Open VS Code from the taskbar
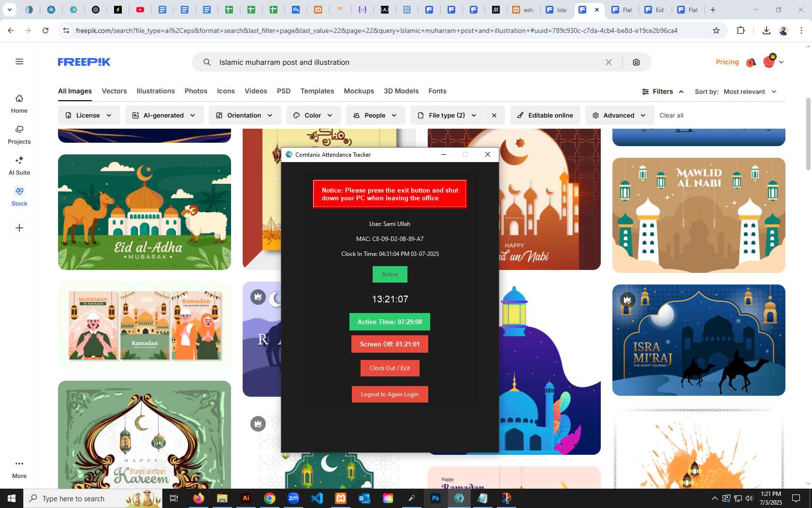Viewport: 812px width, 508px height. click(317, 498)
